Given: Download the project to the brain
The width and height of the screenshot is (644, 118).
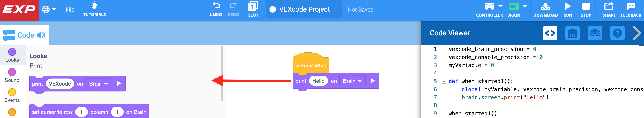Looking at the screenshot, I should 545,6.
